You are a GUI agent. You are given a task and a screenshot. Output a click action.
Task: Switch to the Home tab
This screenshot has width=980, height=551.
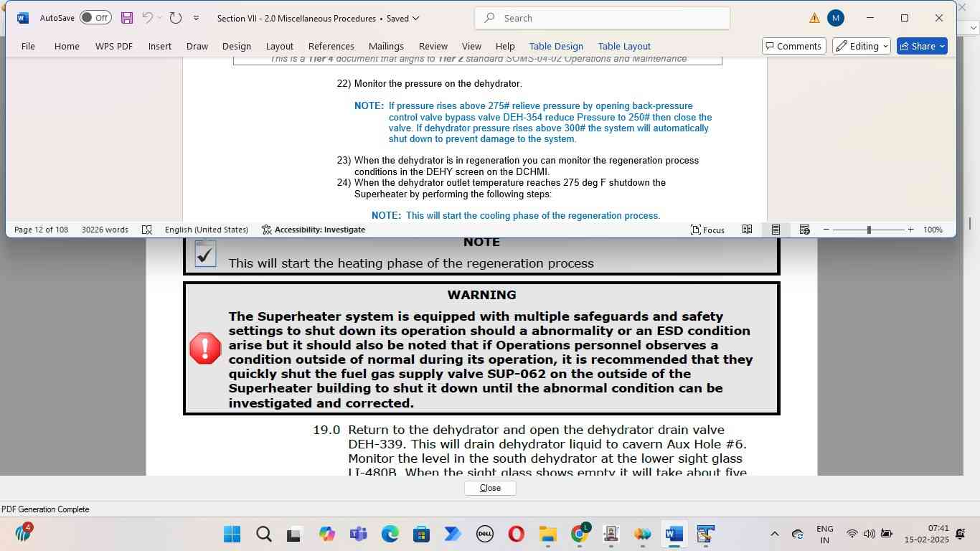pyautogui.click(x=67, y=46)
